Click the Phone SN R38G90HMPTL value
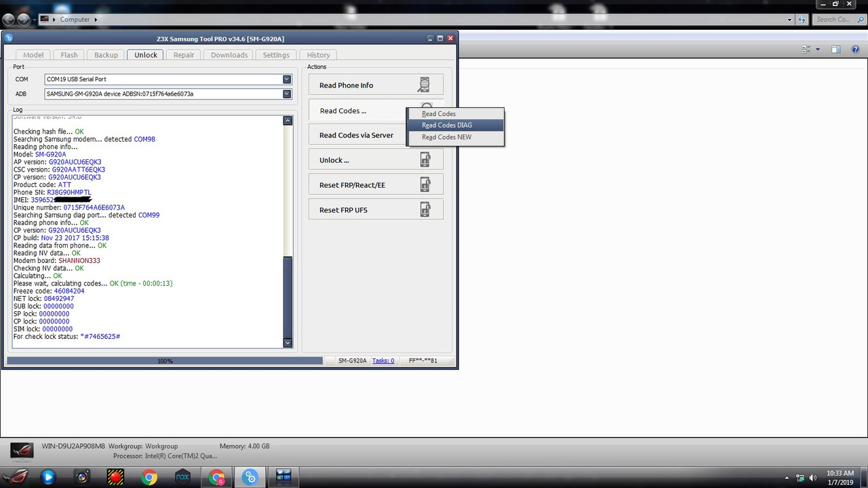 point(68,192)
